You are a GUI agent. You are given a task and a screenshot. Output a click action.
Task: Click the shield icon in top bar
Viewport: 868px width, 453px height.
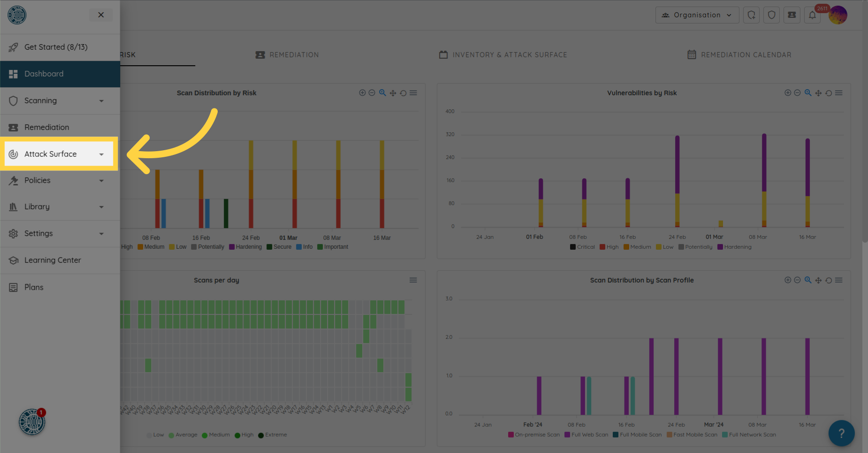(x=772, y=15)
